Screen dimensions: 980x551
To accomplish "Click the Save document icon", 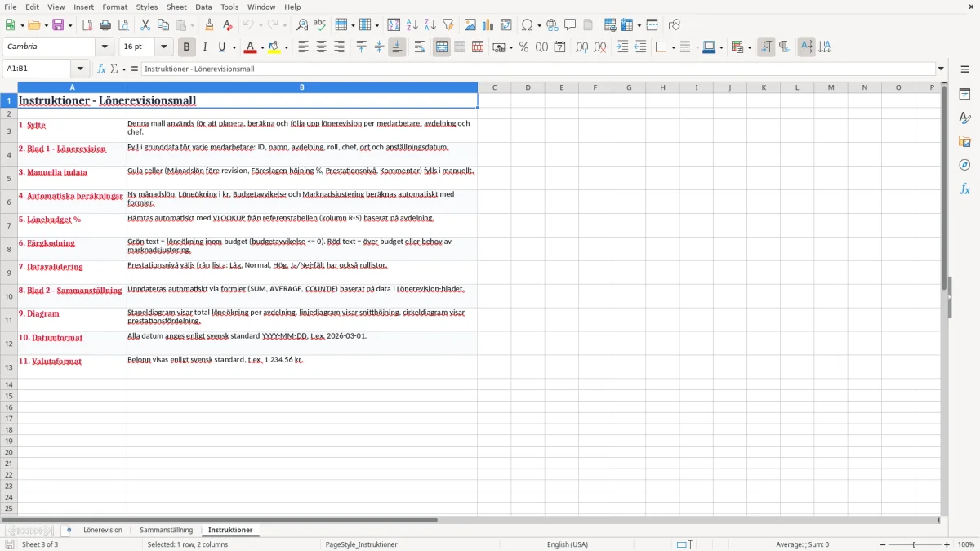I will [58, 25].
